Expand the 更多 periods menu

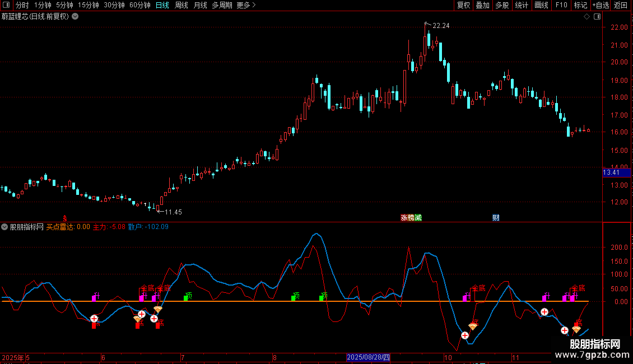pos(246,5)
